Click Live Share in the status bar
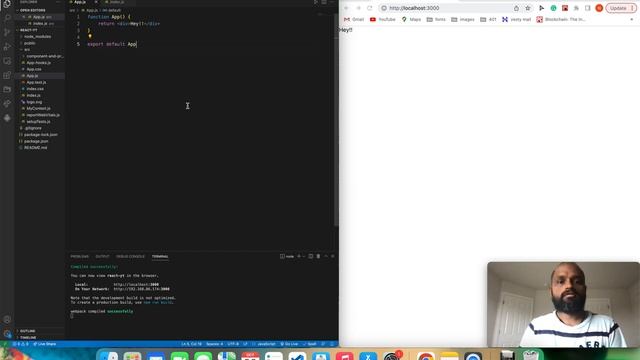Viewport: 640px width, 360px height. 44,344
